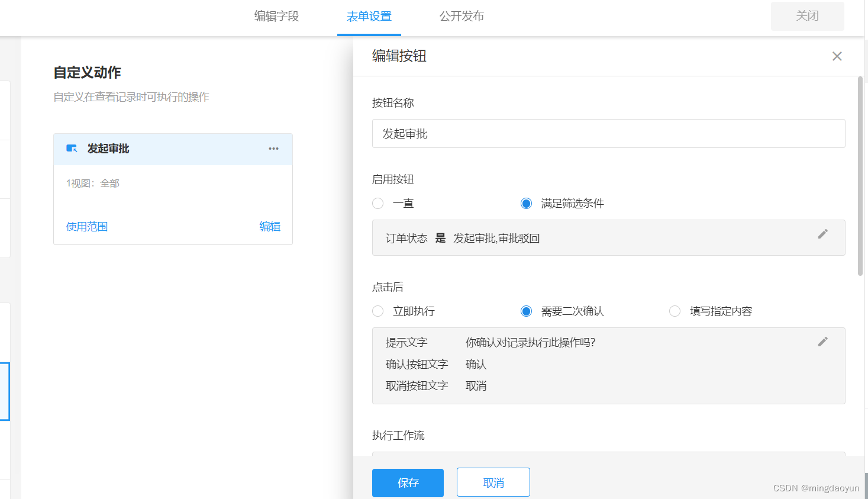Screen dimensions: 868x499
Task: Switch to the 公开发布 tab
Action: (462, 16)
